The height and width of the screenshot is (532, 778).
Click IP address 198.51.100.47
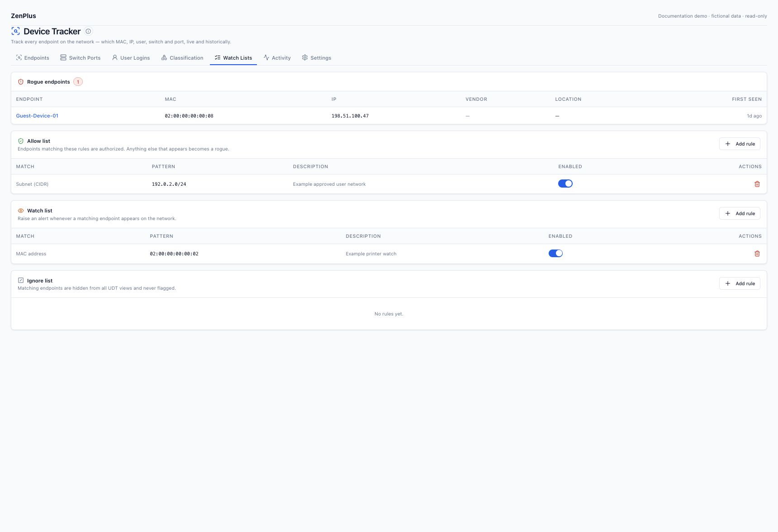tap(350, 116)
